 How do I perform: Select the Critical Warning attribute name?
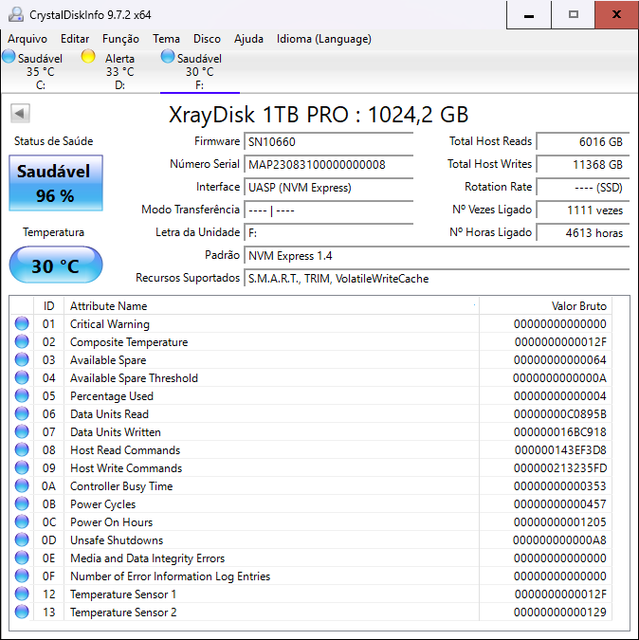tap(110, 324)
